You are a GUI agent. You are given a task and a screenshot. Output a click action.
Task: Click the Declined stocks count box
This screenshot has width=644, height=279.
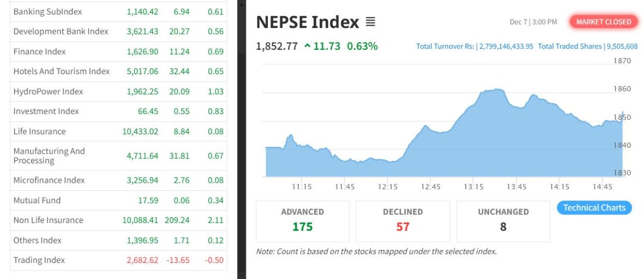pos(403,221)
